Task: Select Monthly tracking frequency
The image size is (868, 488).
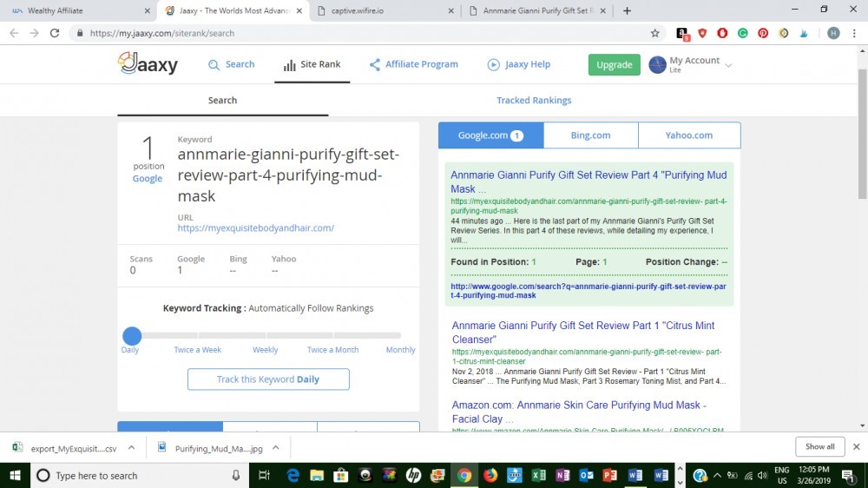Action: pos(400,350)
